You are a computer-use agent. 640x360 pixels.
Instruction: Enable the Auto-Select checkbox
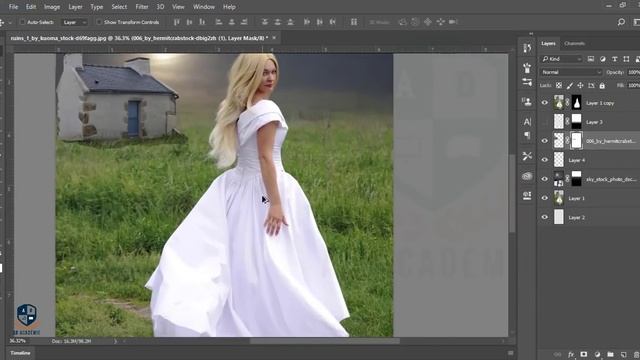click(x=22, y=22)
